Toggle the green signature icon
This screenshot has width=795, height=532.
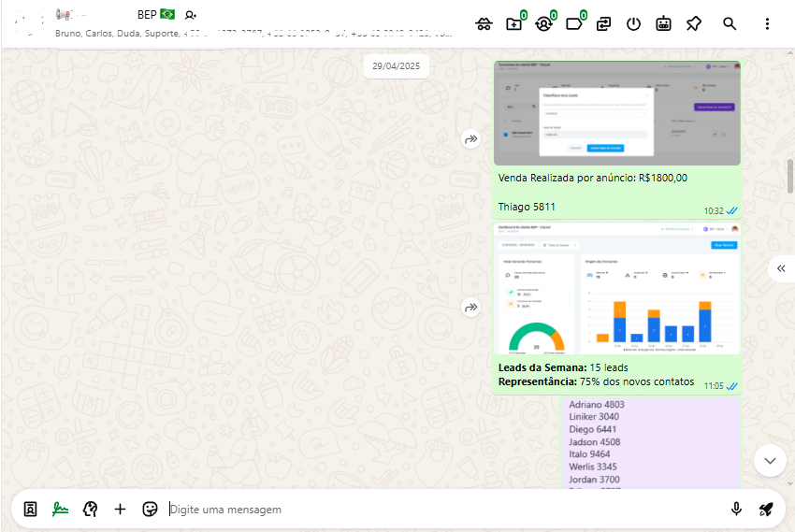(x=60, y=509)
